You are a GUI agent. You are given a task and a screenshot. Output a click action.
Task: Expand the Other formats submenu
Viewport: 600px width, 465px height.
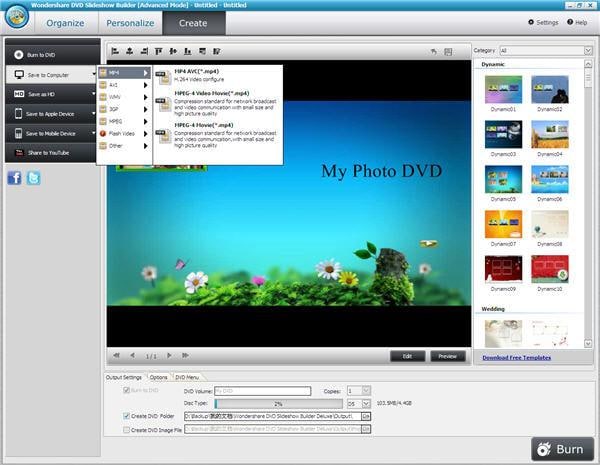click(x=124, y=146)
